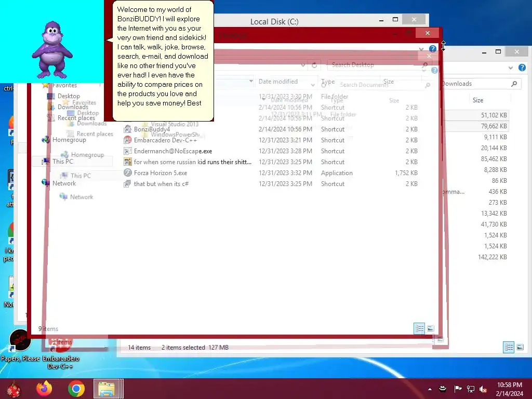Open File Explorer from the taskbar
The width and height of the screenshot is (532, 399).
[x=107, y=389]
